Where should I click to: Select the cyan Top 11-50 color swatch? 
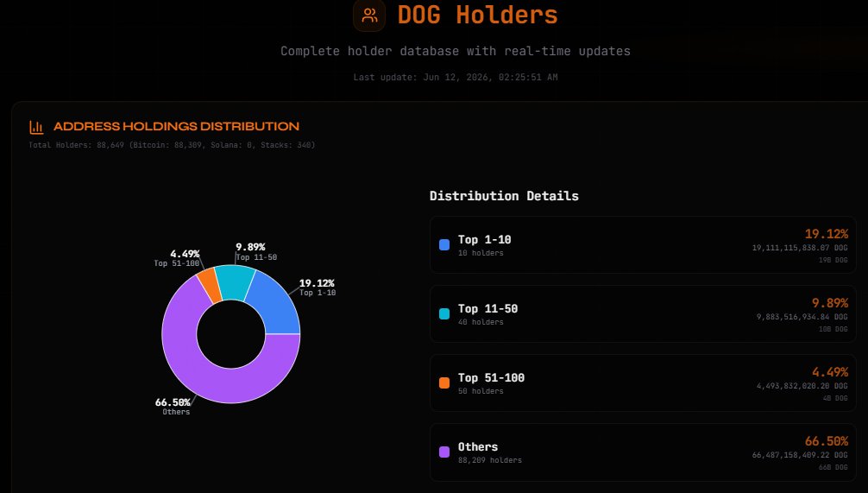pos(444,314)
